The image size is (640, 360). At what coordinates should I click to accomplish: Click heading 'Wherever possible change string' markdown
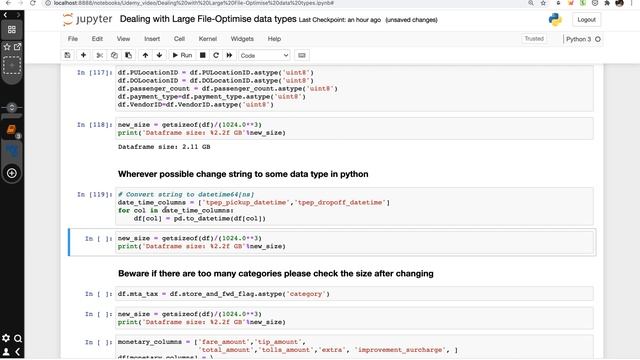point(243,174)
